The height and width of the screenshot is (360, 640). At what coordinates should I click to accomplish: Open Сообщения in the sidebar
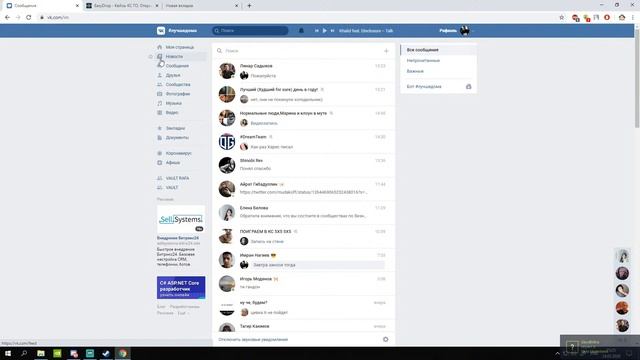pos(177,66)
